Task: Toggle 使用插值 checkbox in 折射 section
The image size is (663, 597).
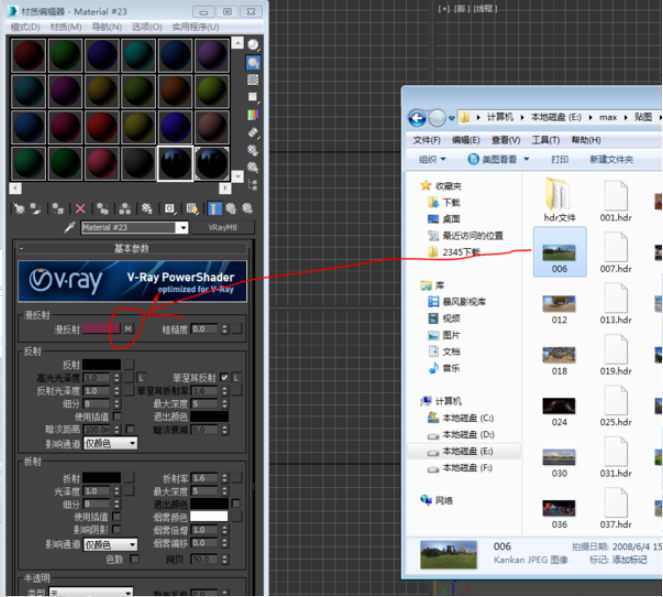Action: coord(117,517)
